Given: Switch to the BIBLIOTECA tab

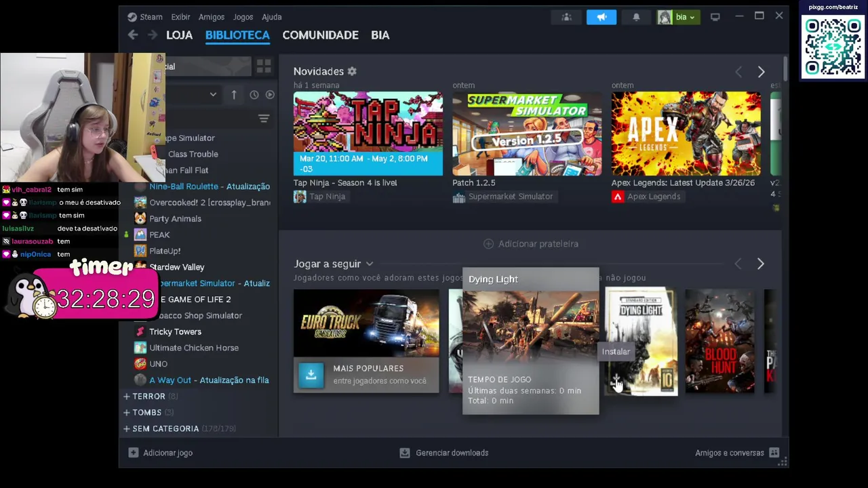Looking at the screenshot, I should (237, 35).
